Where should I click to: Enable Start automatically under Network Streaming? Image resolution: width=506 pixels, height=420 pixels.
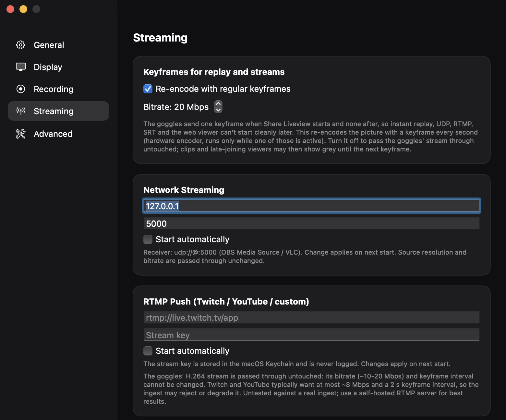click(x=148, y=239)
